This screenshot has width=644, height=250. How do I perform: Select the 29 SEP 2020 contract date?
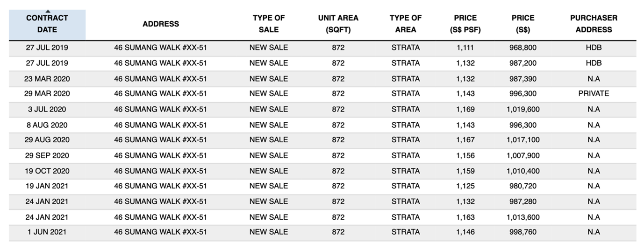(47, 155)
